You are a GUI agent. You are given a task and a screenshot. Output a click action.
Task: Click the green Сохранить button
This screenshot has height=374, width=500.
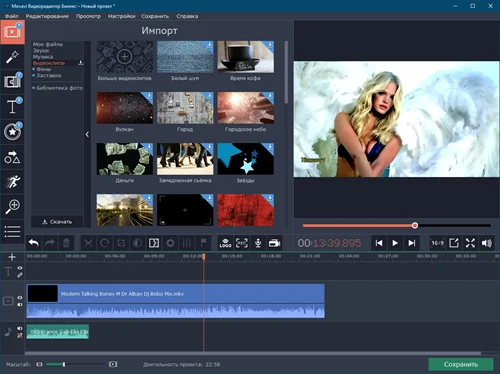coord(461,364)
